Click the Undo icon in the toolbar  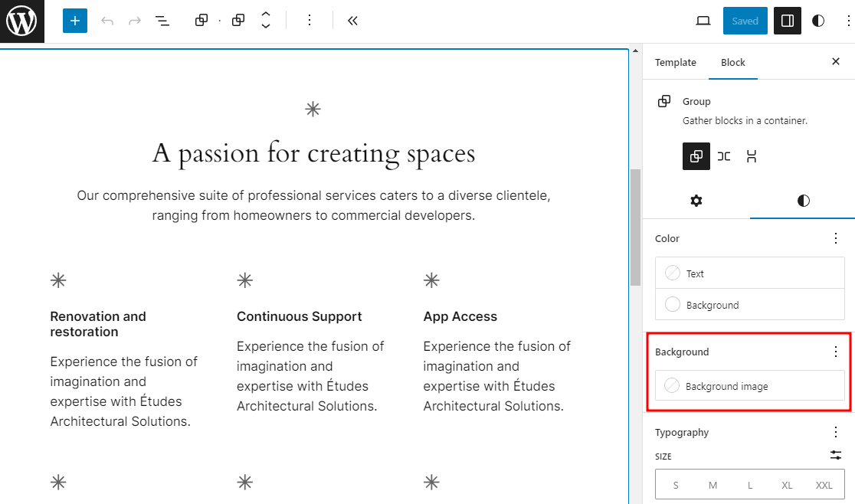click(x=106, y=21)
